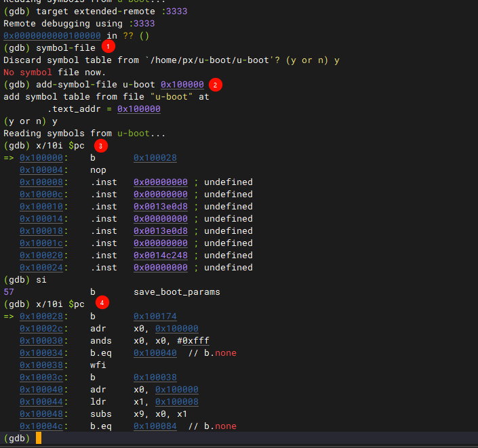Click address 0x100004 on the nop line
This screenshot has height=448, width=478.
[41, 170]
